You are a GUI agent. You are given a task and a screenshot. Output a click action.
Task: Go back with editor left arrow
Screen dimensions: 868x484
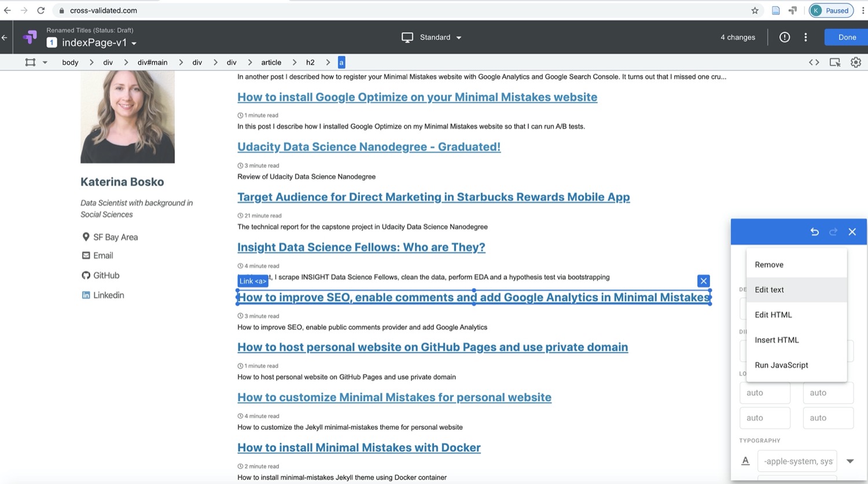(5, 37)
